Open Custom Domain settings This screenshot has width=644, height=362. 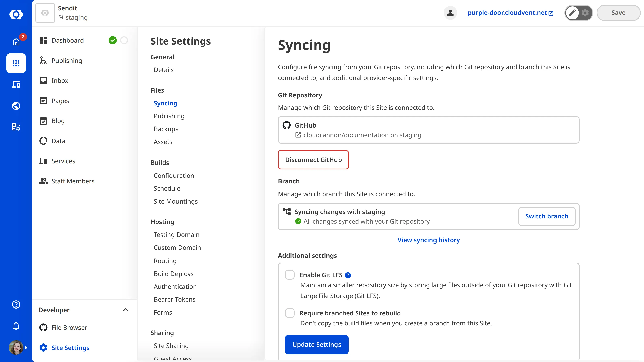(177, 248)
